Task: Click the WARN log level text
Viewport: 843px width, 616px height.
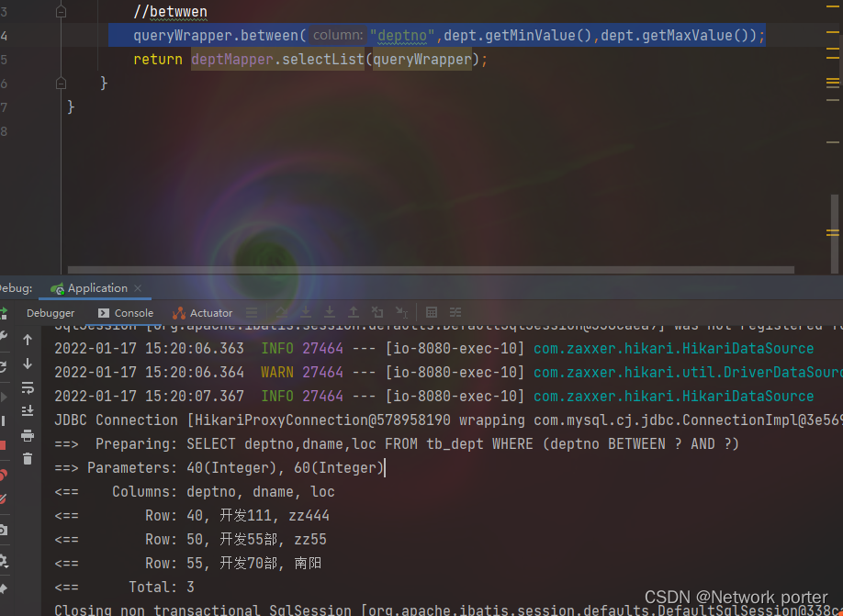Action: (277, 372)
